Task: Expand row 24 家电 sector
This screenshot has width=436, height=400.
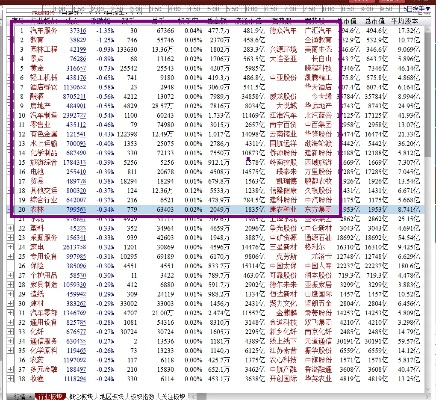Action: click(x=10, y=247)
